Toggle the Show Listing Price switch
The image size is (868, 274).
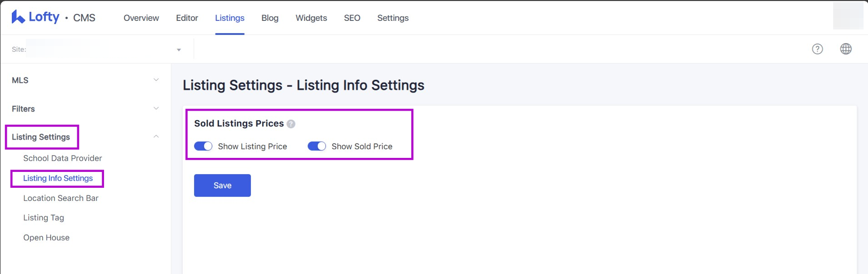click(x=203, y=146)
